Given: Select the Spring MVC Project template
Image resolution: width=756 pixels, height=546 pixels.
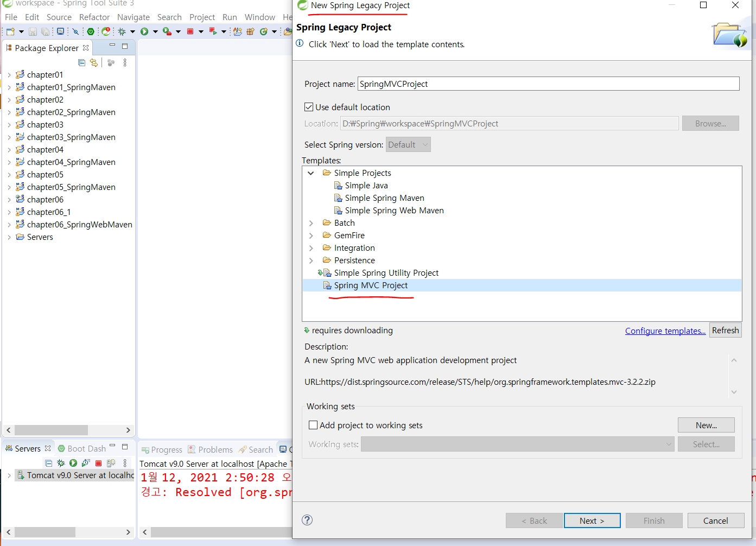Looking at the screenshot, I should click(x=371, y=285).
